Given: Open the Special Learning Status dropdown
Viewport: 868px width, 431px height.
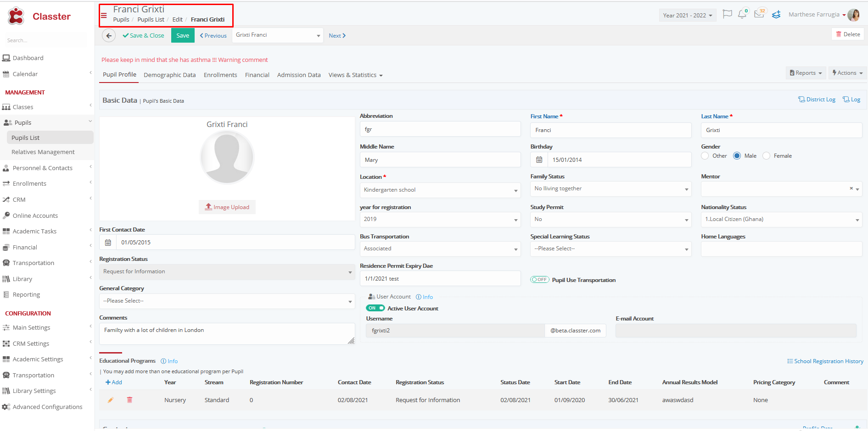Looking at the screenshot, I should pyautogui.click(x=611, y=249).
